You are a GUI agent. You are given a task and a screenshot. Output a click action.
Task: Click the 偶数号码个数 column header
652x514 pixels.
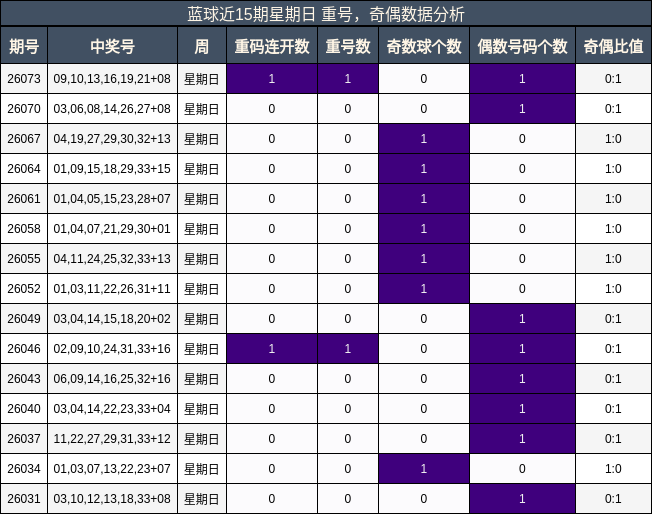coord(523,45)
